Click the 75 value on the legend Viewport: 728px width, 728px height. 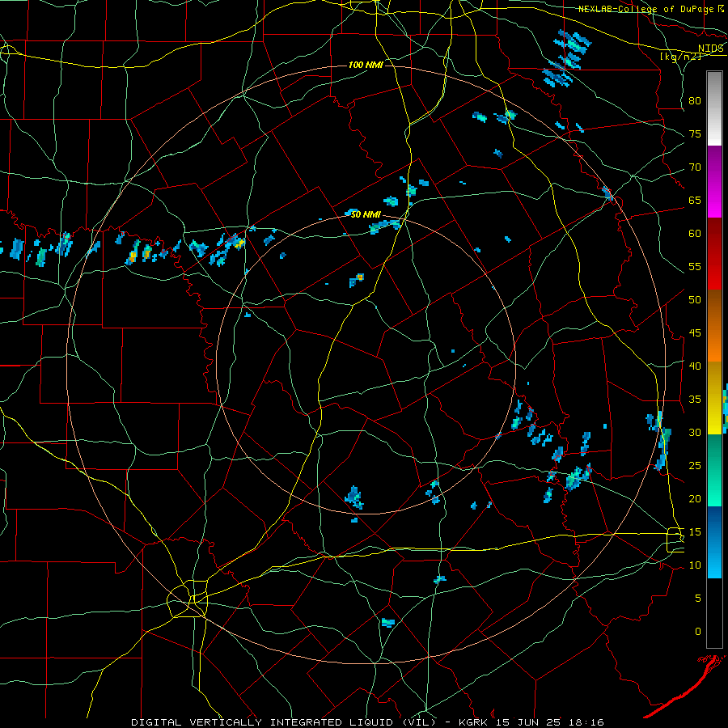point(695,133)
